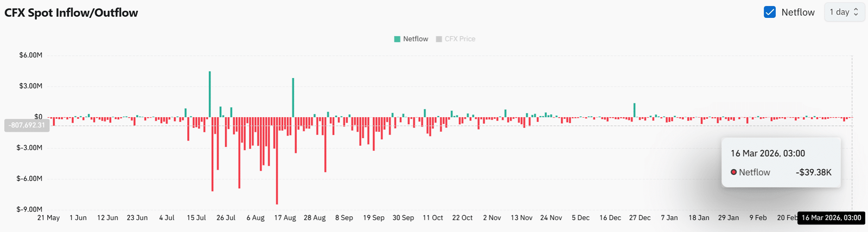Click the deepest red bar below $-6.00M
Viewport: 868px width, 232px height.
(277, 163)
